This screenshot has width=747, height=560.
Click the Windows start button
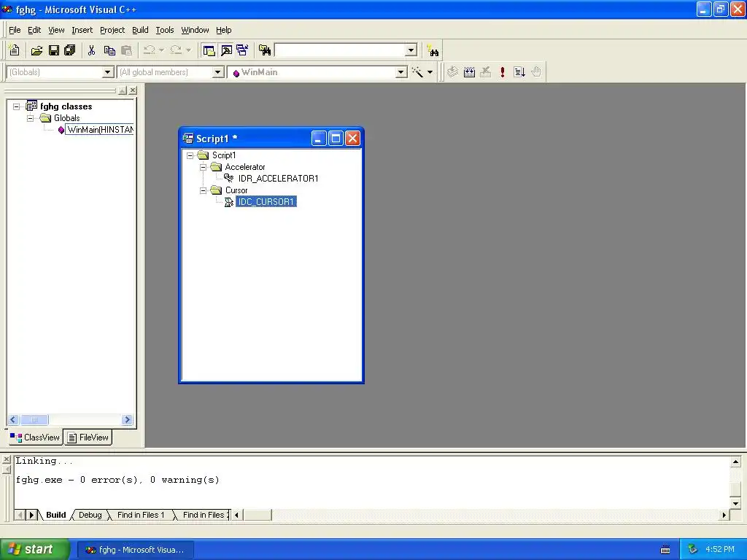tap(35, 549)
